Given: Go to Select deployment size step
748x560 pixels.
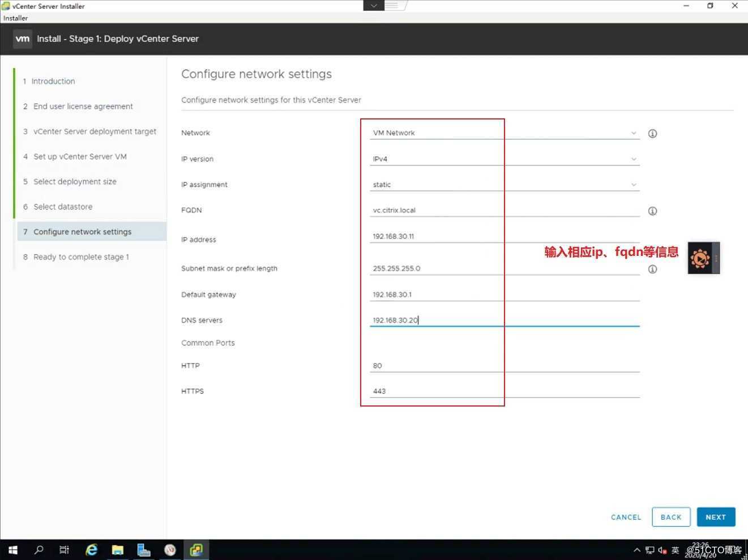Looking at the screenshot, I should [x=75, y=182].
